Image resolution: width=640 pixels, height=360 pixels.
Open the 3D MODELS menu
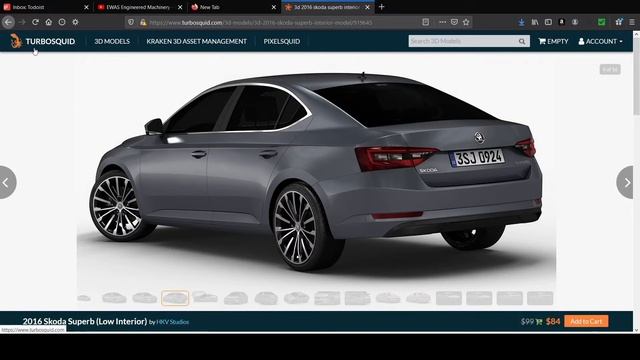[112, 41]
